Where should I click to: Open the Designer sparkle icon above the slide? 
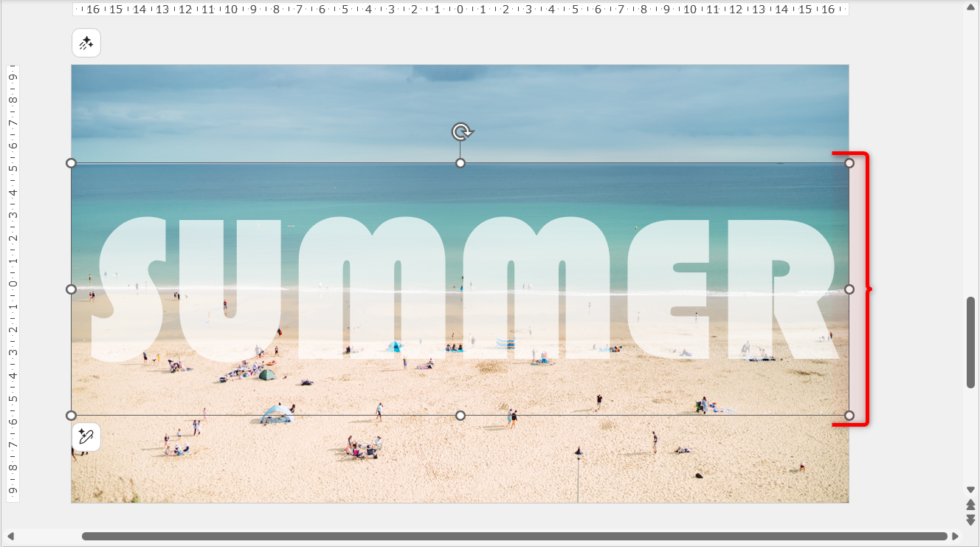86,44
